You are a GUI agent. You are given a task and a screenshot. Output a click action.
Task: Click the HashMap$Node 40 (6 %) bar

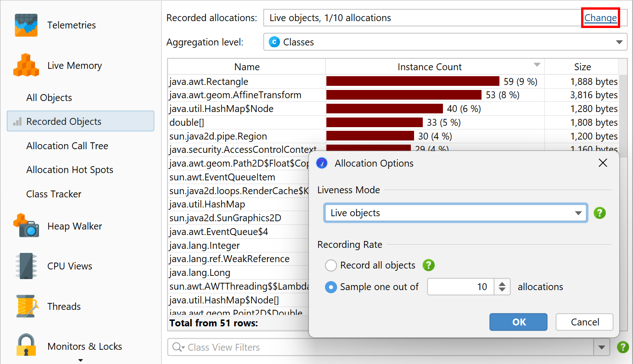[385, 109]
